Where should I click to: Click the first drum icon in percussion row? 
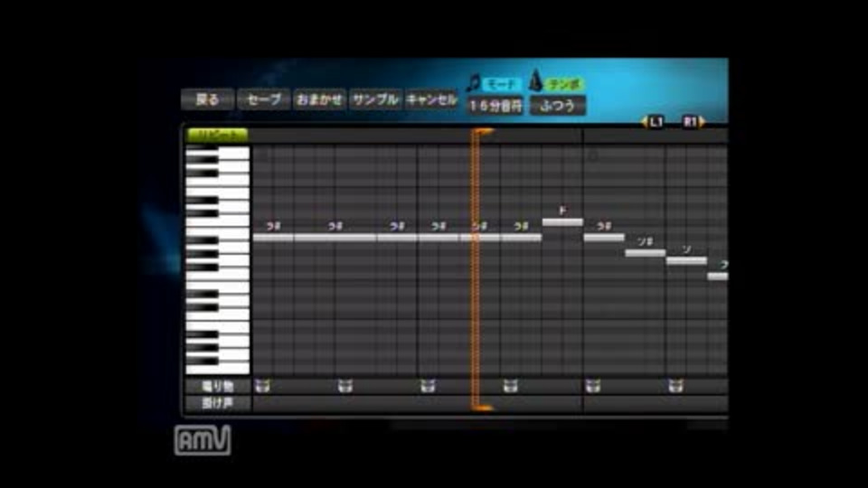coord(262,386)
